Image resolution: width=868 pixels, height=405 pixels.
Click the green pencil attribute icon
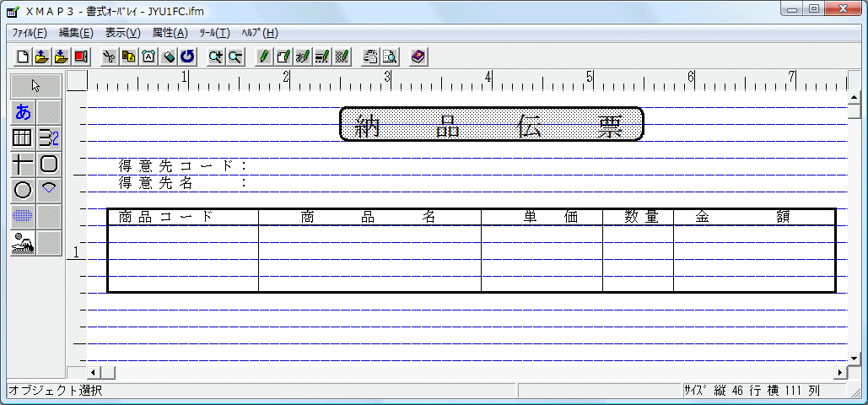(x=264, y=56)
